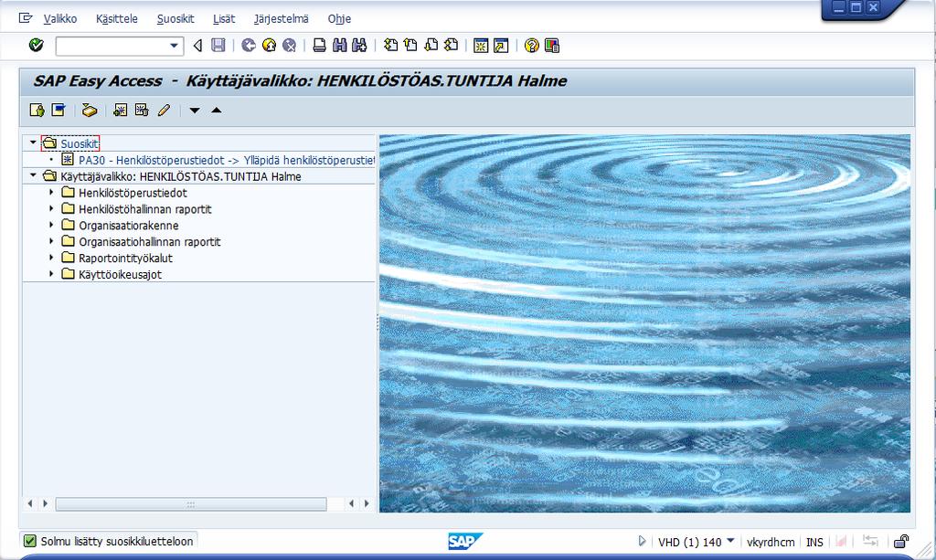936x560 pixels.
Task: Click the green Enter checkmark icon
Action: click(36, 46)
